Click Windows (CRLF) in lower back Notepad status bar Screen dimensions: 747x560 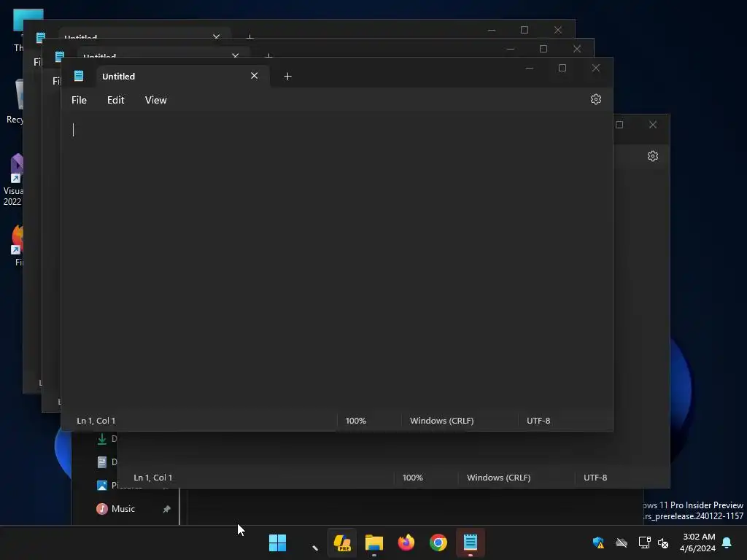(x=499, y=477)
